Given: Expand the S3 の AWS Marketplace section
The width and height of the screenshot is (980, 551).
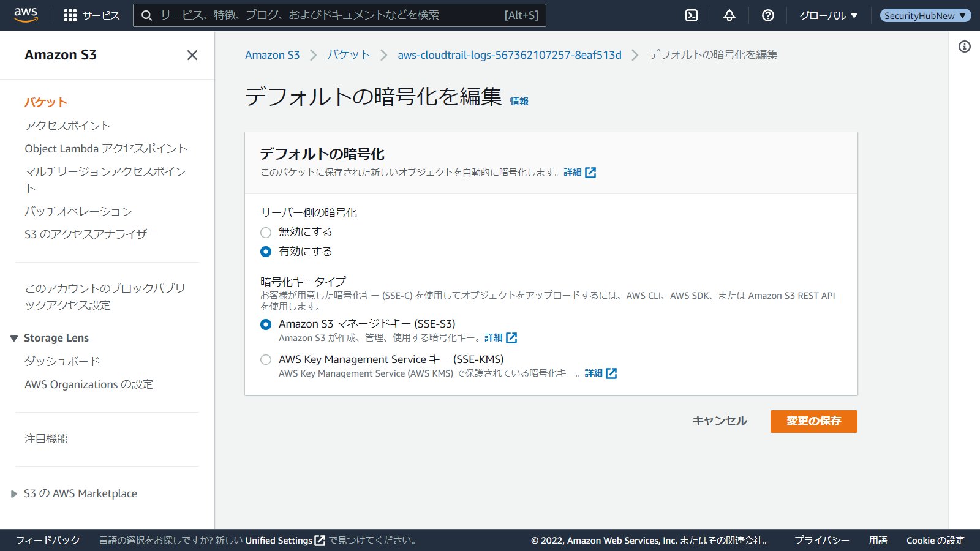Looking at the screenshot, I should coord(14,494).
